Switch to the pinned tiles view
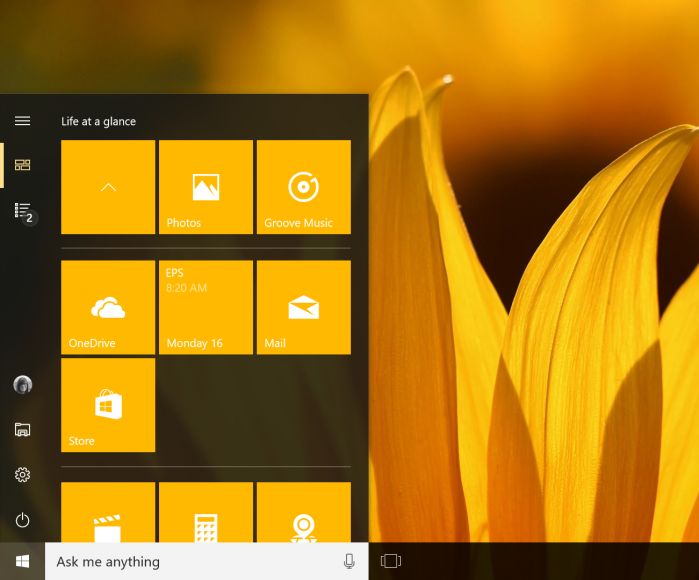Viewport: 699px width, 580px height. click(x=22, y=165)
